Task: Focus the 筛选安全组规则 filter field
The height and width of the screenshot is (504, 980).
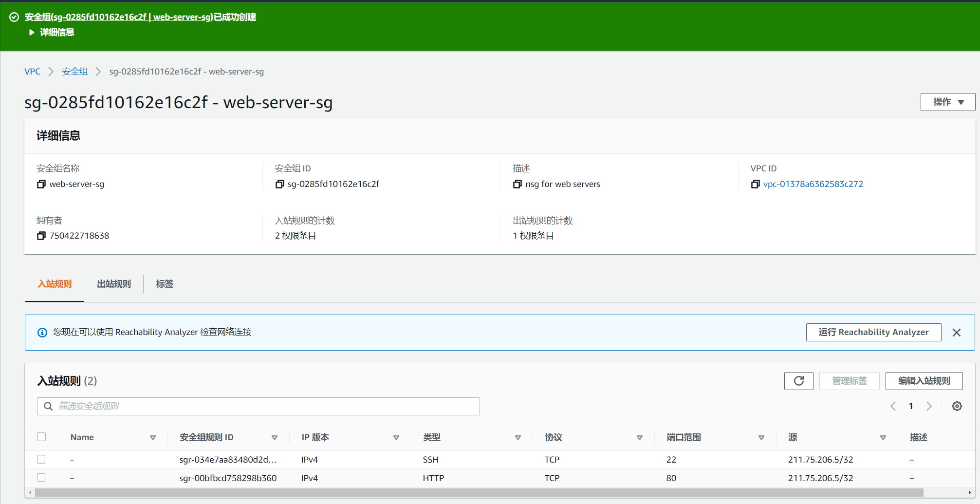Action: point(259,406)
